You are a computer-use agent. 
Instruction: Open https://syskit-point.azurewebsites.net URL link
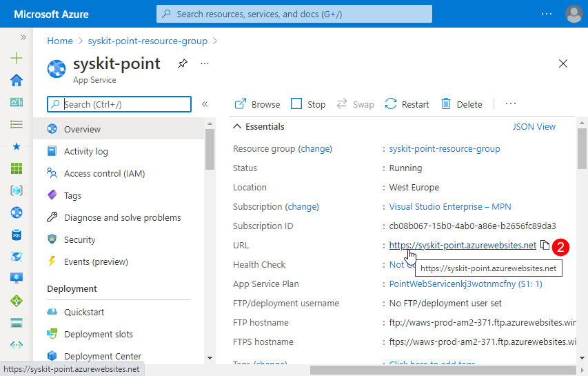coord(463,245)
